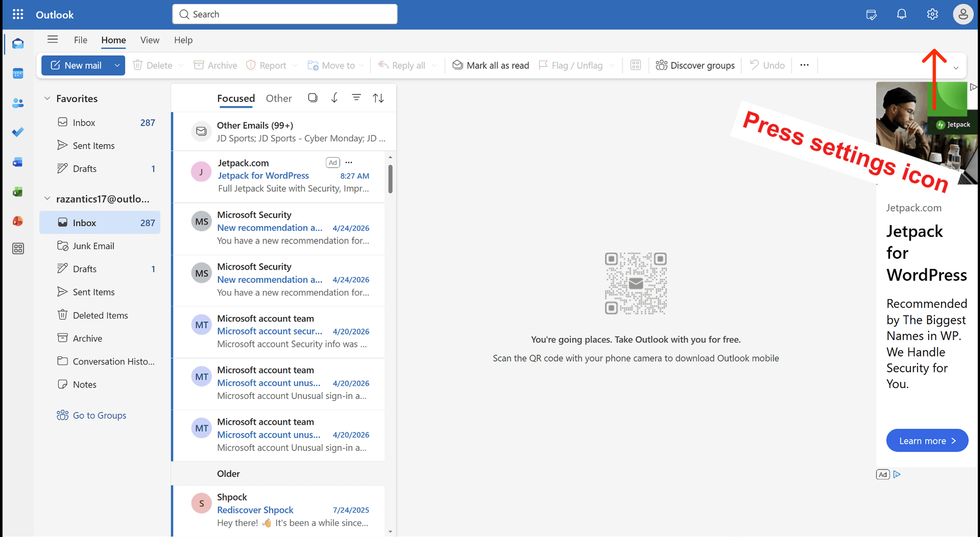Open Microsoft account security info email
This screenshot has width=980, height=537.
(x=279, y=332)
